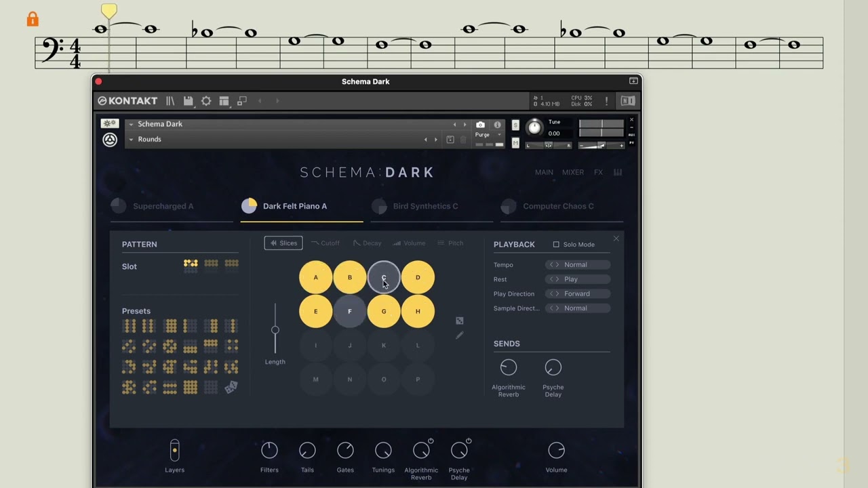Screen dimensions: 868x488
Task: Click the Layers slider at the bottom
Action: (x=174, y=450)
